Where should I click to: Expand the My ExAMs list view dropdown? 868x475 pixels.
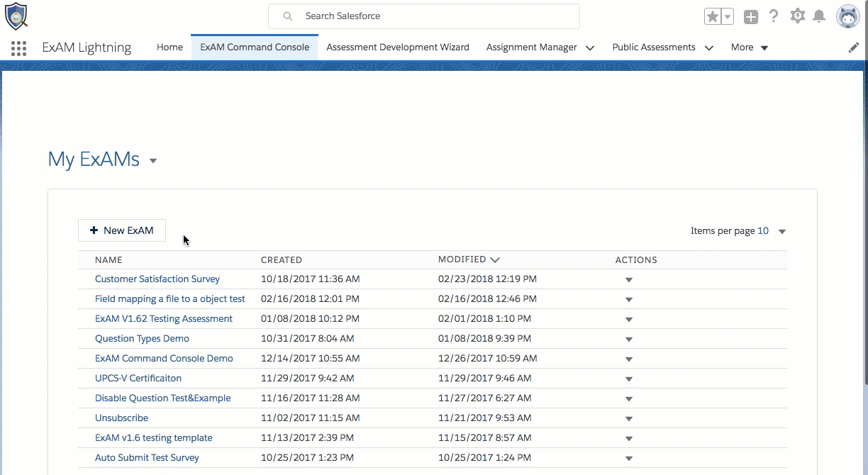click(152, 161)
